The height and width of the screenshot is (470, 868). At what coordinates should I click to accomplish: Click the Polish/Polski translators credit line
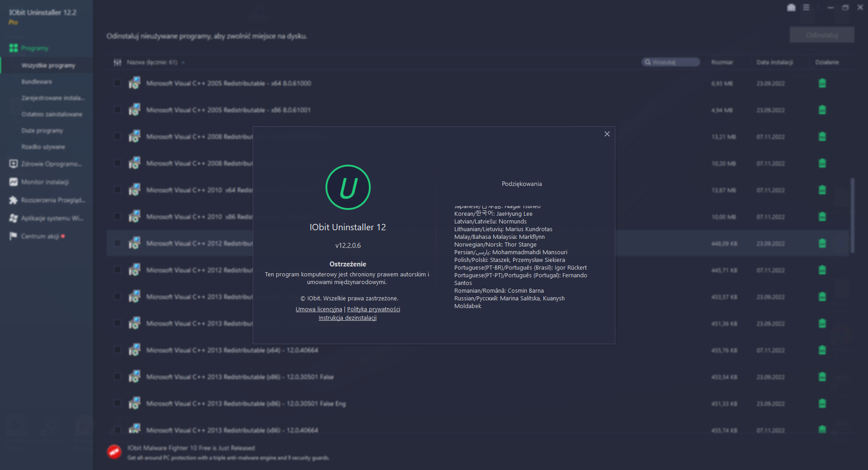(509, 260)
